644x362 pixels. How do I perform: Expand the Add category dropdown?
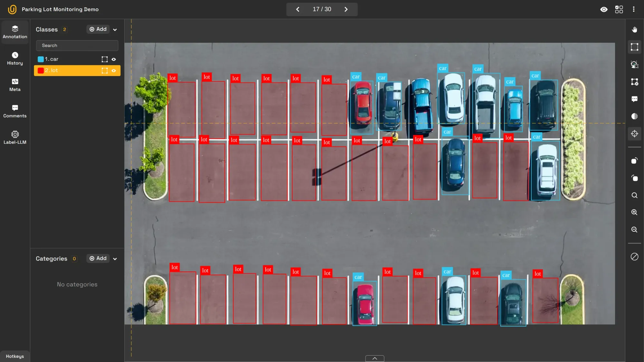click(x=115, y=259)
